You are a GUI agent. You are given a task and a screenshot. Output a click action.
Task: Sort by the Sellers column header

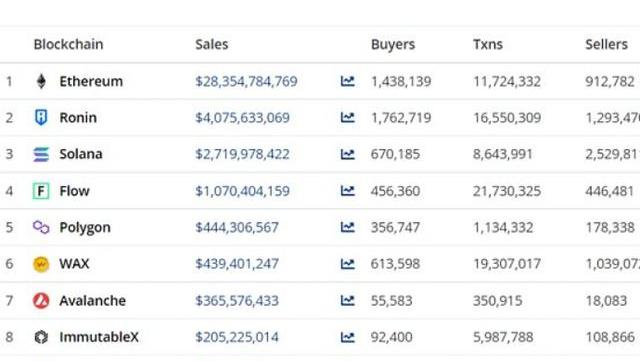[606, 44]
